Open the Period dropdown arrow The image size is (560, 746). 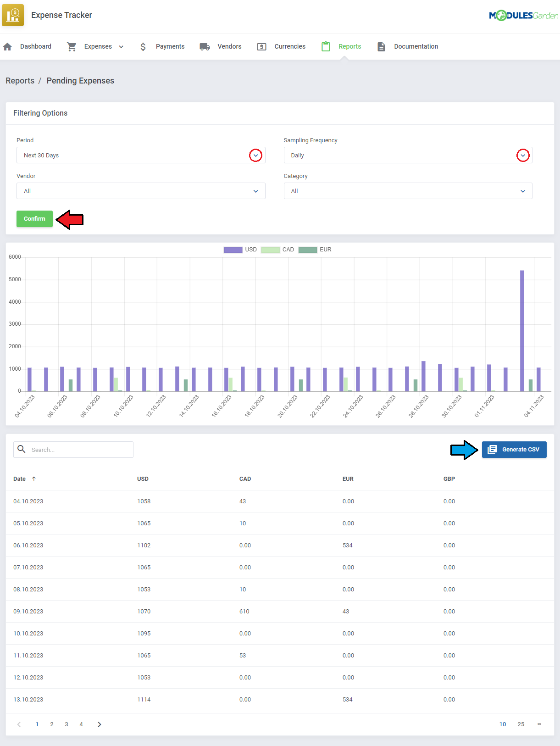(x=255, y=155)
